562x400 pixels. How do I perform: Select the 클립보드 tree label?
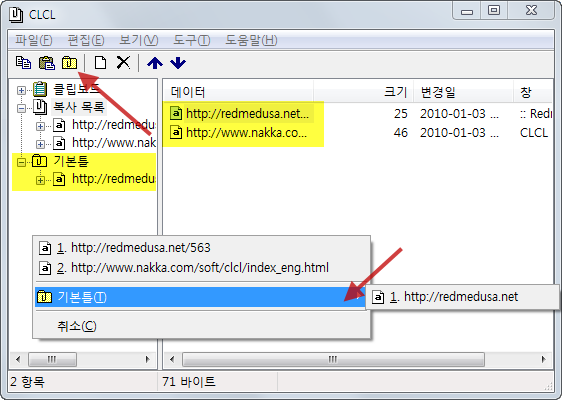click(x=76, y=89)
